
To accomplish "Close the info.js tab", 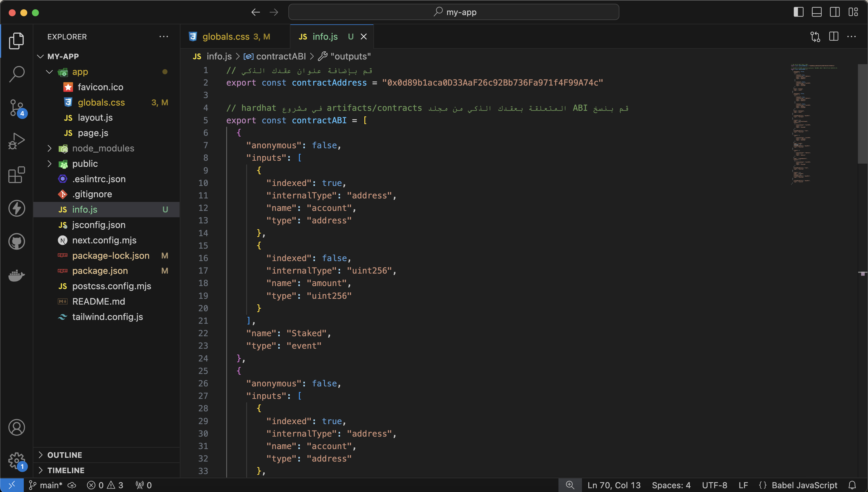I will [x=364, y=37].
